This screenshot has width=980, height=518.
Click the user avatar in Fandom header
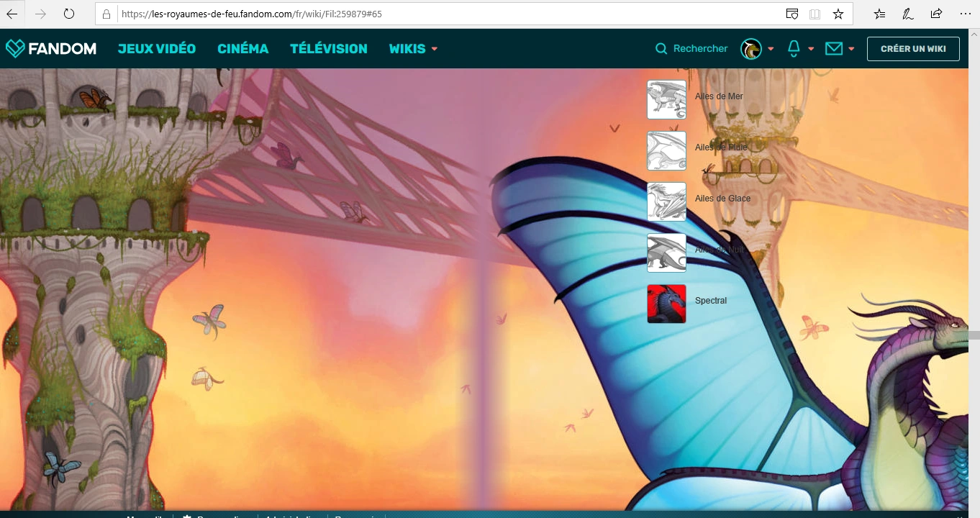coord(751,49)
